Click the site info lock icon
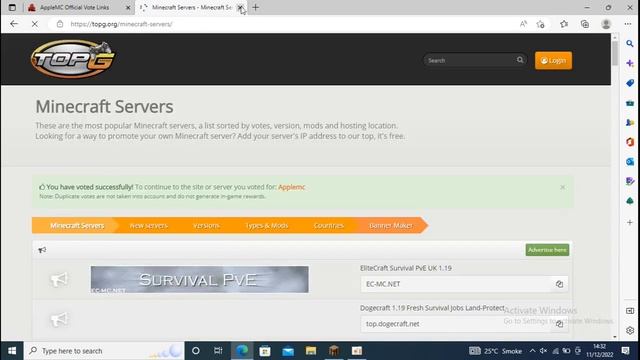 tap(60, 24)
